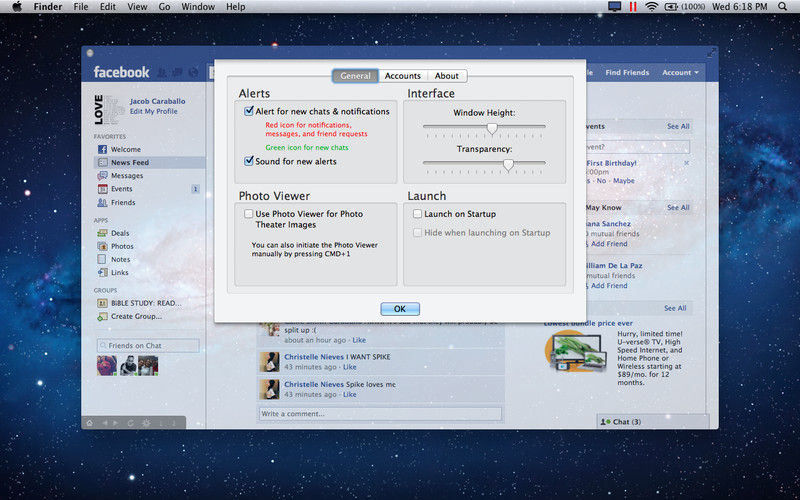
Task: Click the fullscreen arrows icon of the Facebook window
Action: [711, 53]
